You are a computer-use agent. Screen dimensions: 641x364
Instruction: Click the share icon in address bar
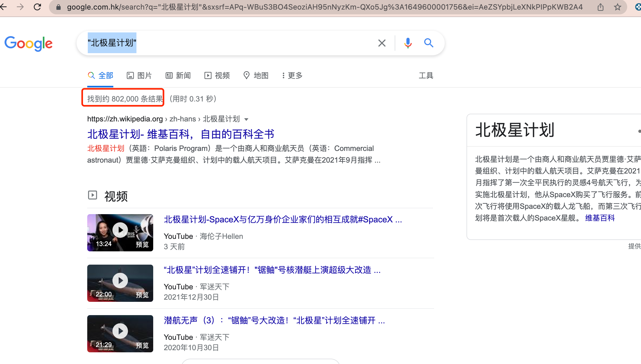pos(600,7)
